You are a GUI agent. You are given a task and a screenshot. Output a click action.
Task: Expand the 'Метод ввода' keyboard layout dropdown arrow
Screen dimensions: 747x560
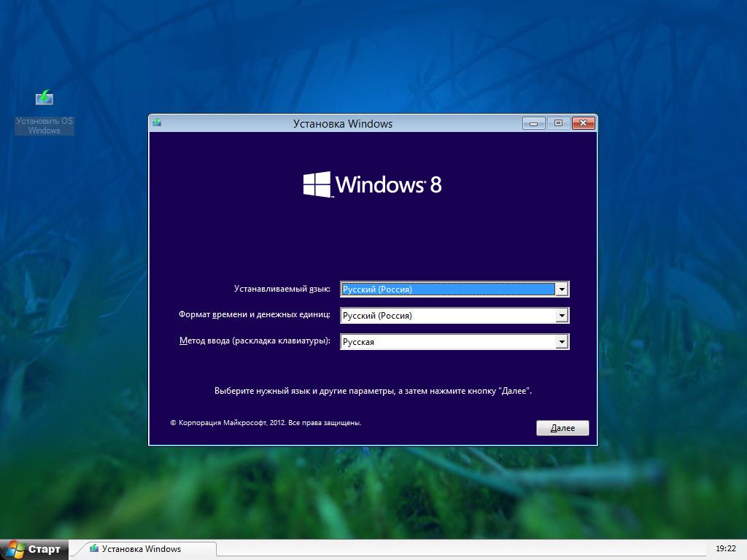point(562,342)
